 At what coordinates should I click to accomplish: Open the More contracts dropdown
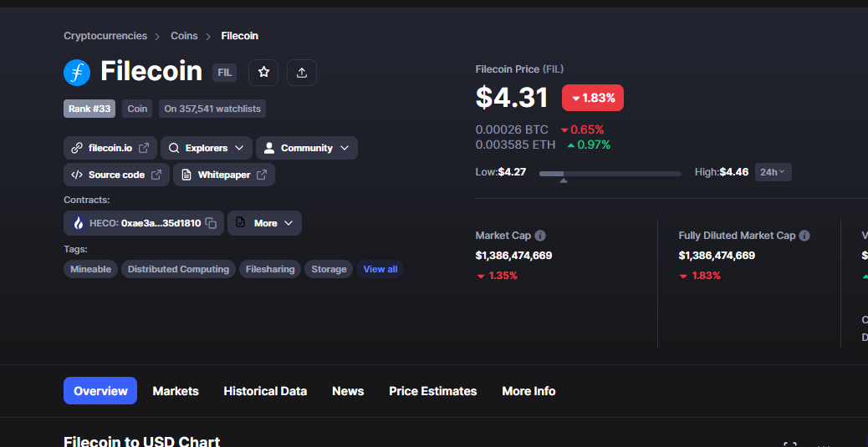click(x=264, y=223)
